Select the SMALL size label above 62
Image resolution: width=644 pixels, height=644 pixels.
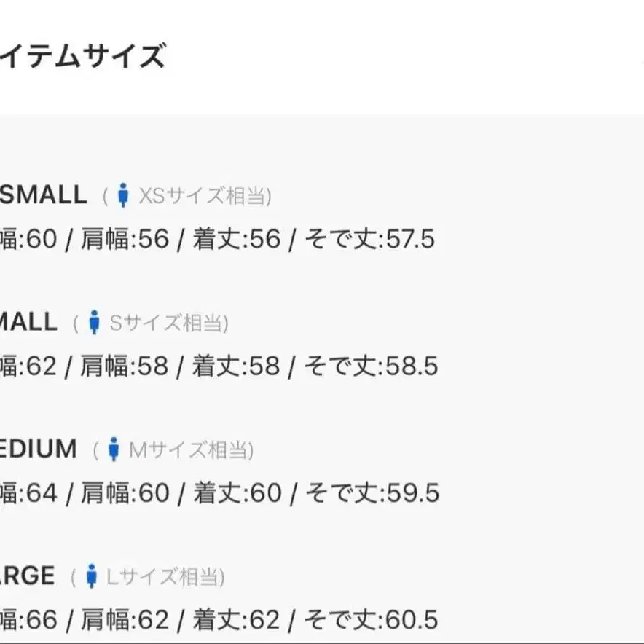click(28, 322)
